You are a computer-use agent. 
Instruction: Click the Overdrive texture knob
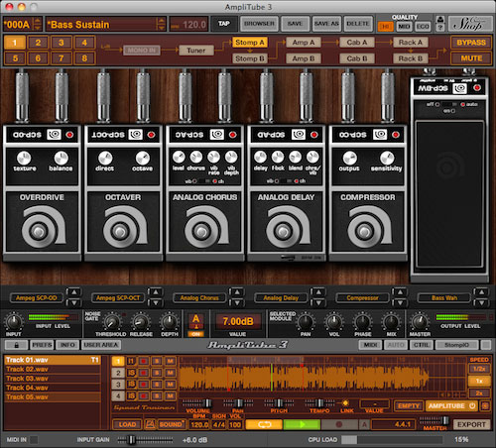point(24,158)
